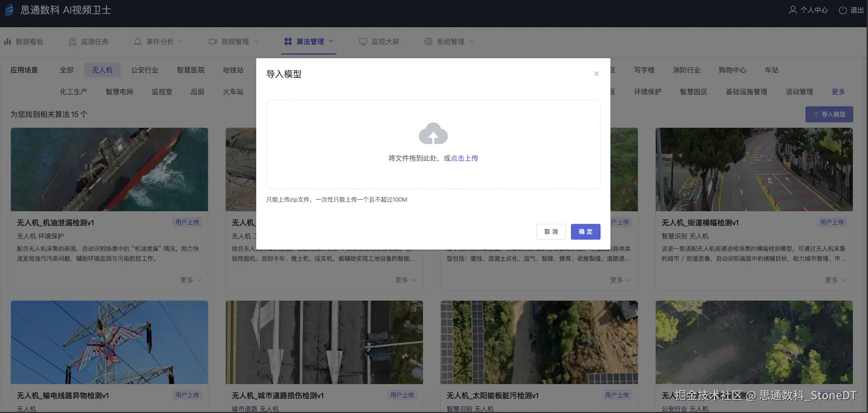Open the 机油泄漏检测 ship thumbnail

[109, 169]
